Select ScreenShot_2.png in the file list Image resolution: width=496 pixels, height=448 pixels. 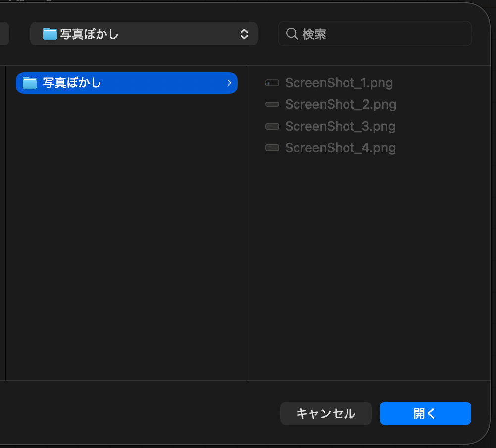click(x=340, y=104)
